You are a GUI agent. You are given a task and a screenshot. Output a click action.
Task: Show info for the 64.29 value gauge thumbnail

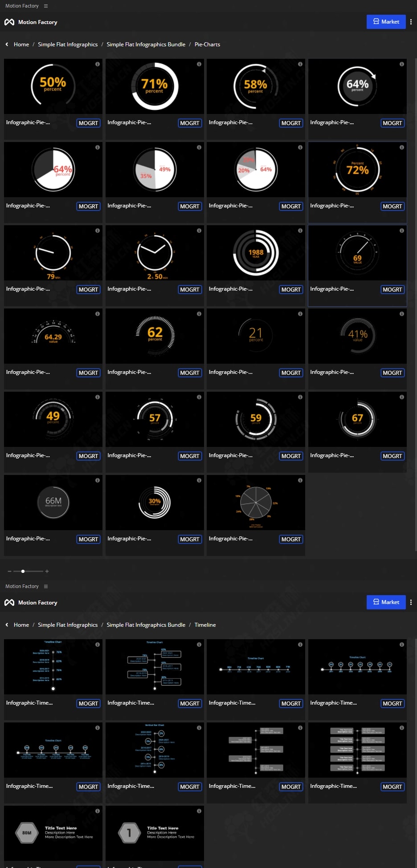(x=98, y=314)
